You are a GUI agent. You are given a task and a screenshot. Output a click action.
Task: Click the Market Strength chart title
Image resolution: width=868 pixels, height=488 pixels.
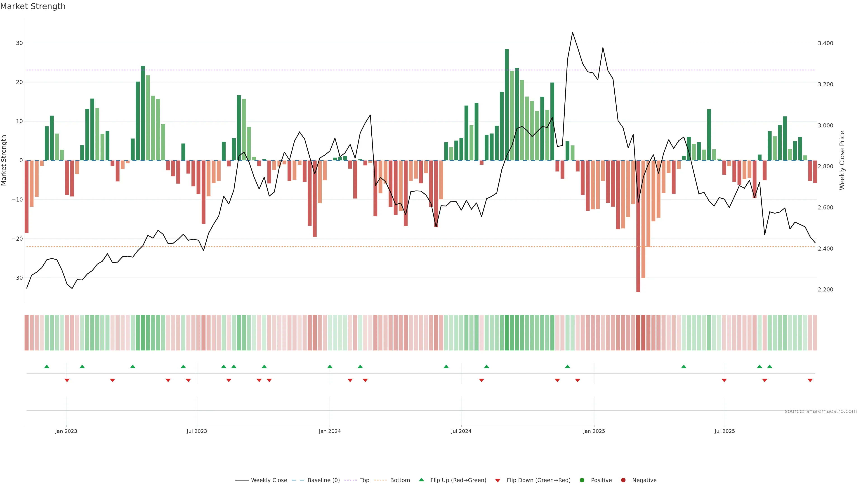click(33, 6)
